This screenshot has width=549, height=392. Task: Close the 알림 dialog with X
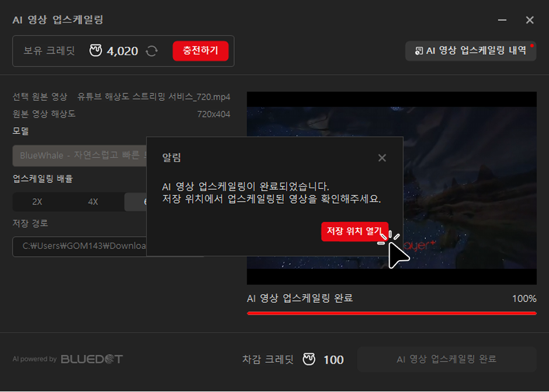pos(382,158)
